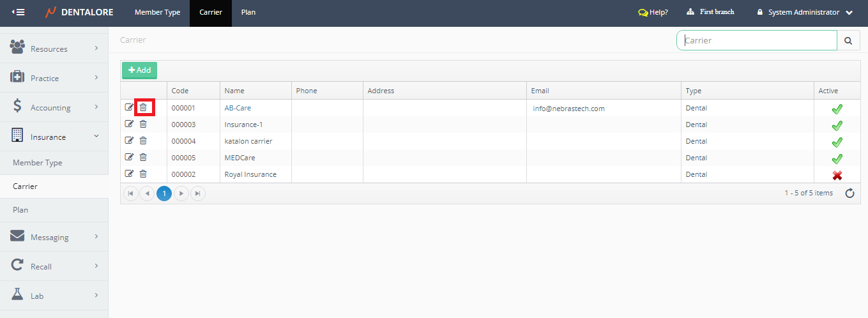Edit the MEDCare carrier entry
This screenshot has height=318, width=868.
click(x=129, y=157)
